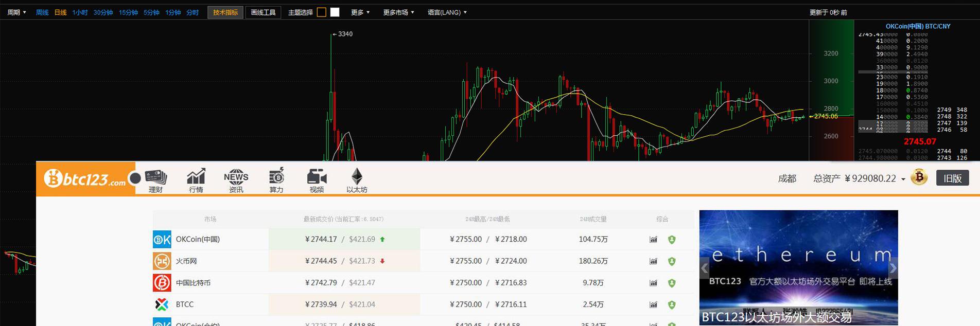Image resolution: width=980 pixels, height=326 pixels.
Task: Select the 分时 time-sharing view
Action: pos(192,12)
